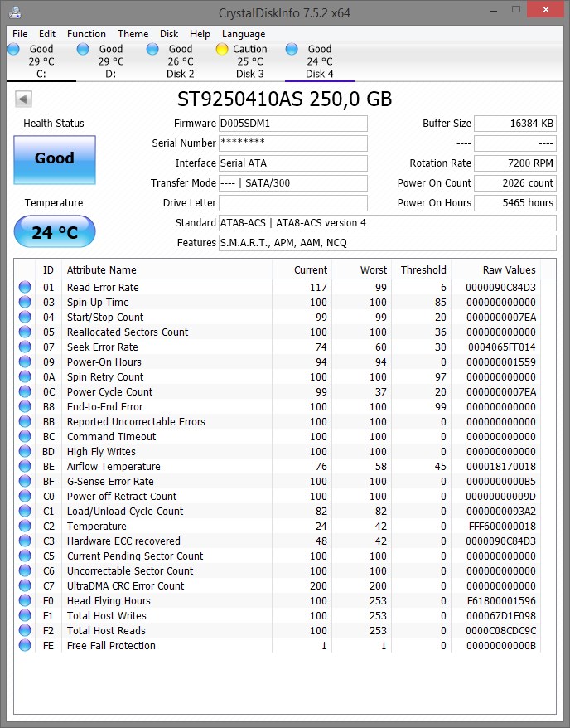Image resolution: width=570 pixels, height=728 pixels.
Task: Click the empty Drive Letter field
Action: 293,203
